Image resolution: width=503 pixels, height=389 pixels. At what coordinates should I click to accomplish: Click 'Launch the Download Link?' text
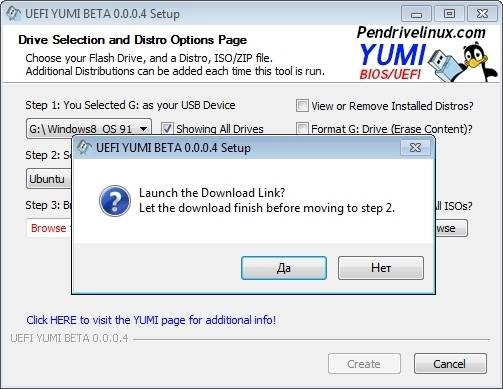(212, 193)
